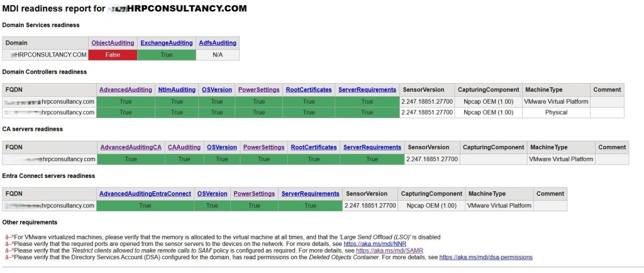Screen dimensions: 644x273
Task: Select VMware Virtual Platform in Entra Connect table
Action: click(x=499, y=205)
